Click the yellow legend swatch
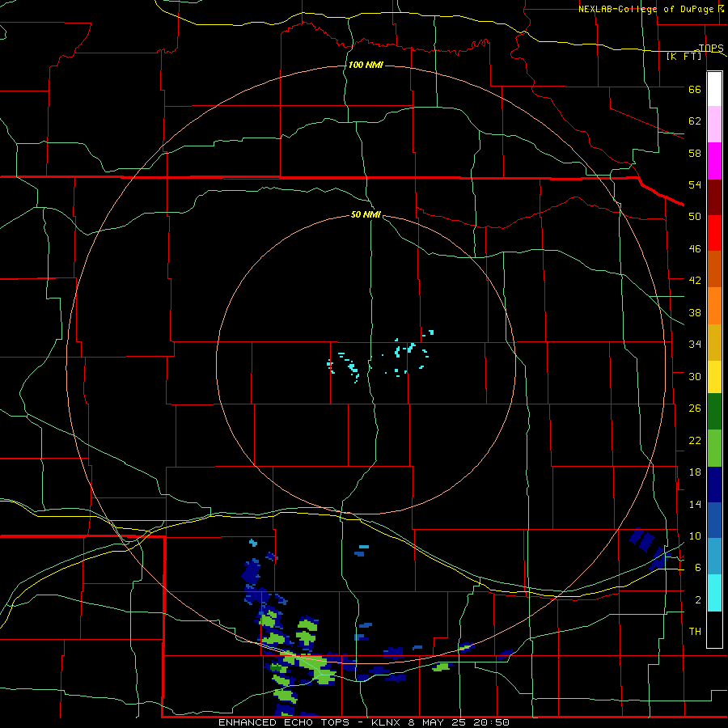Image resolution: width=728 pixels, height=728 pixels. pos(714,376)
